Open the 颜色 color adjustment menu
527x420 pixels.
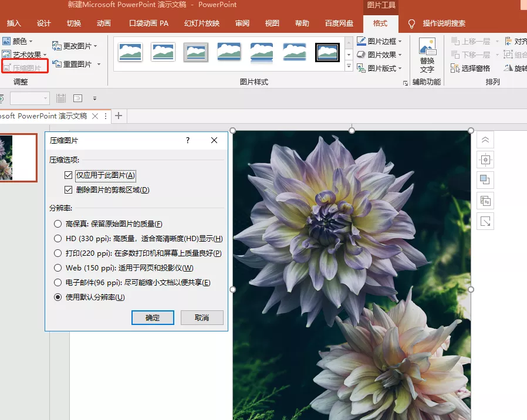pyautogui.click(x=21, y=41)
